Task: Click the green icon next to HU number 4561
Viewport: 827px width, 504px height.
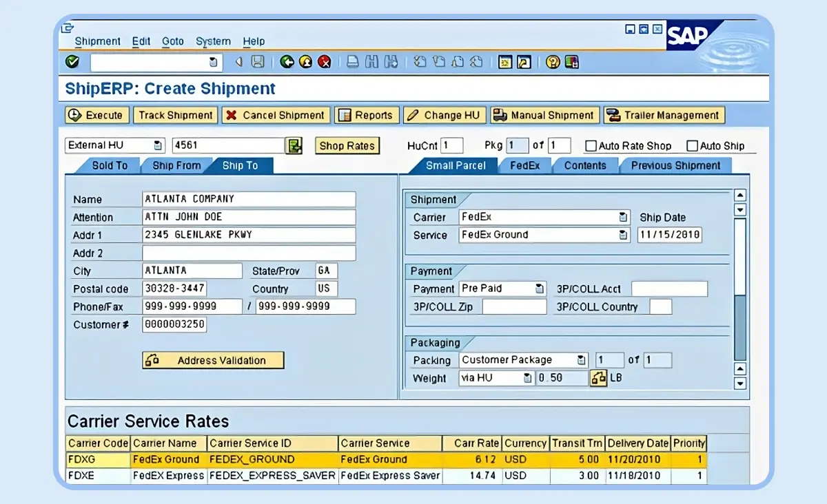Action: coord(294,145)
